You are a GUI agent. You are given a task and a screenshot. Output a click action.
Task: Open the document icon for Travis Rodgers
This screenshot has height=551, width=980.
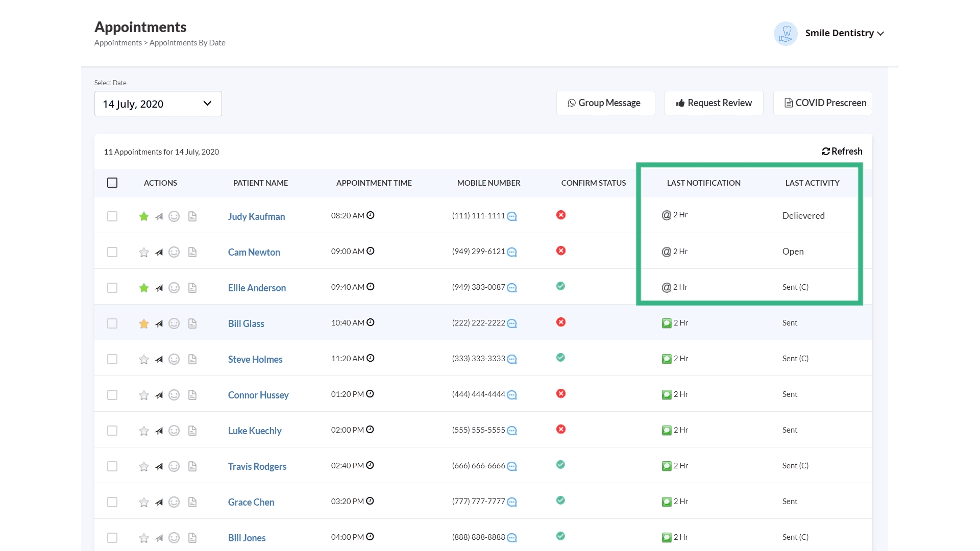(192, 466)
